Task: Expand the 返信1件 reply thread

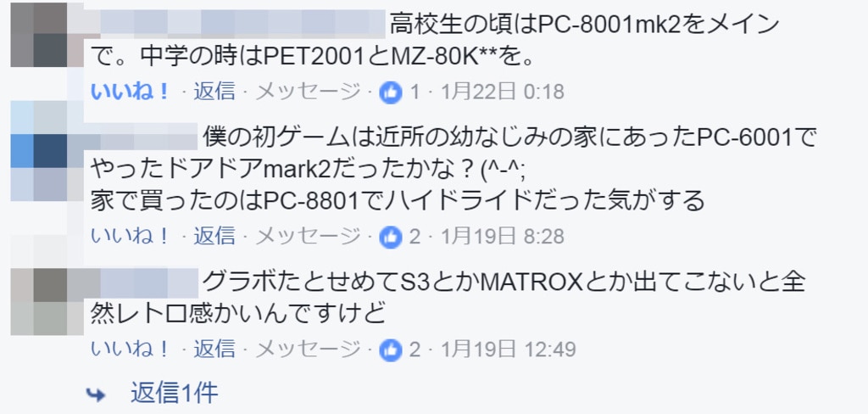Action: coord(175,393)
